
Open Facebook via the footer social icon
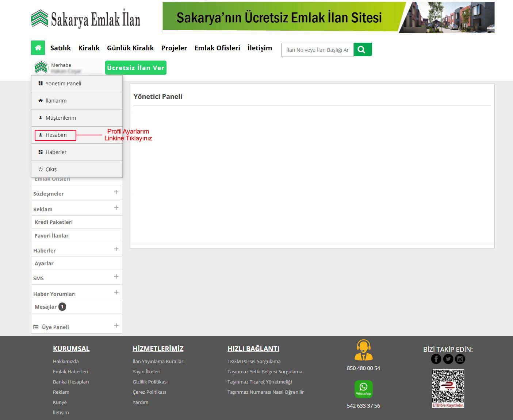436,359
